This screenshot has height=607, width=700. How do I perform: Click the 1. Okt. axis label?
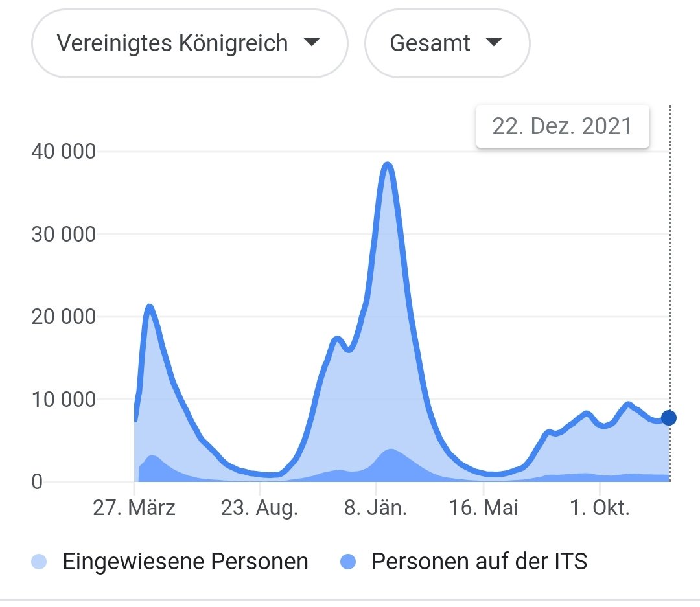pyautogui.click(x=600, y=508)
